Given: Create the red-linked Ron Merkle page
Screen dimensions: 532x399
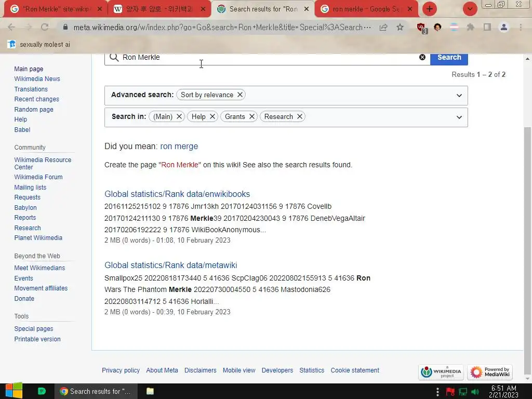Looking at the screenshot, I should pyautogui.click(x=179, y=165).
